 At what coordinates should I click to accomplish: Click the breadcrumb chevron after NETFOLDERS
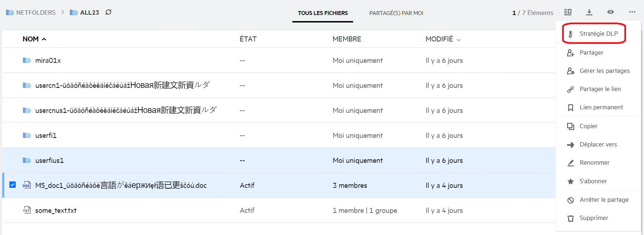(x=63, y=12)
